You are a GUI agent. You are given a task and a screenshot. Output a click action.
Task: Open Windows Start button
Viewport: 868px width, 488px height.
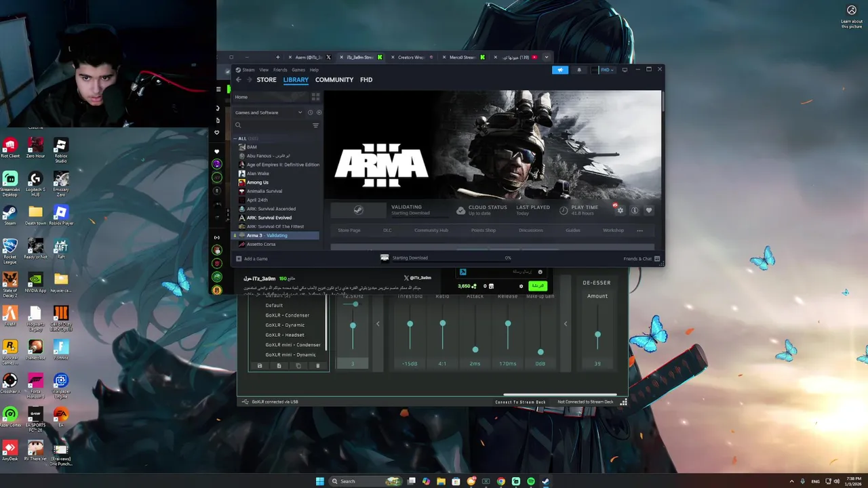[x=319, y=481]
